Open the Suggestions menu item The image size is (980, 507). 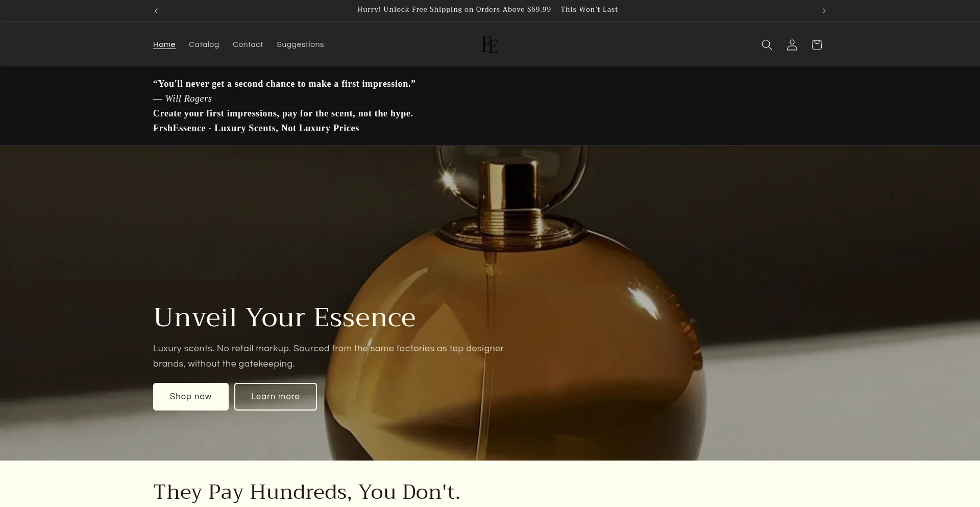(300, 44)
